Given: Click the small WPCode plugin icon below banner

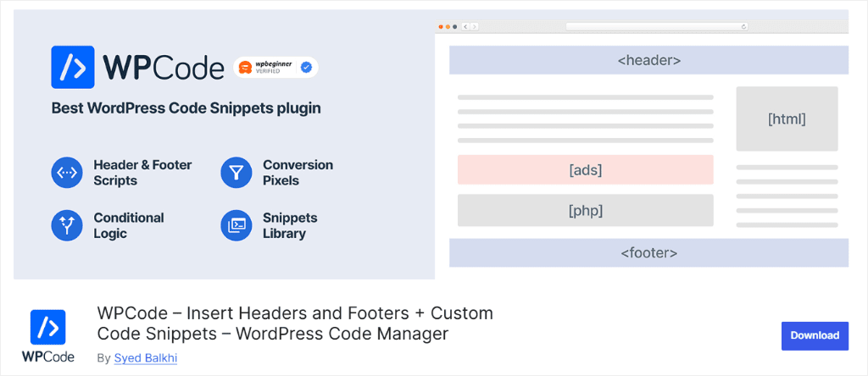Looking at the screenshot, I should 48,328.
